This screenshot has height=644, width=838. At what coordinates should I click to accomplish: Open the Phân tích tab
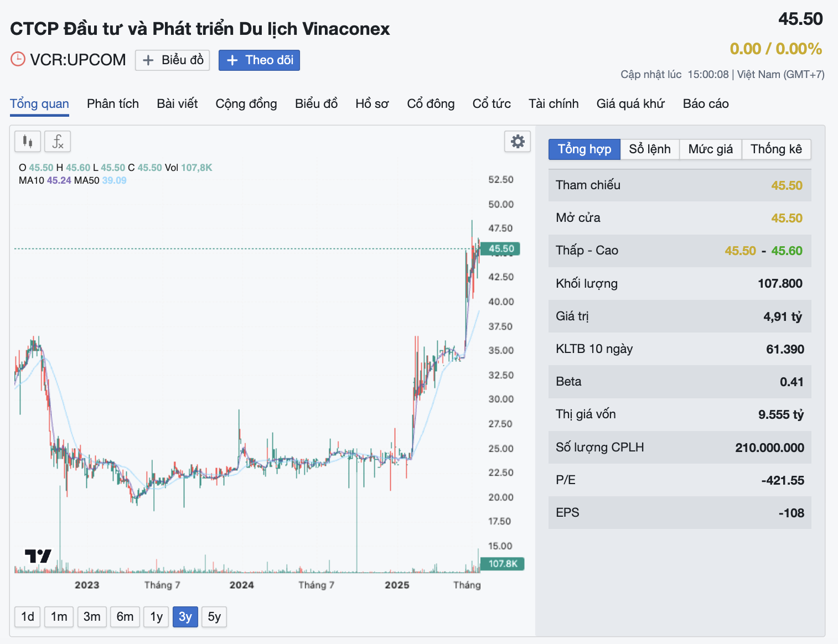113,104
